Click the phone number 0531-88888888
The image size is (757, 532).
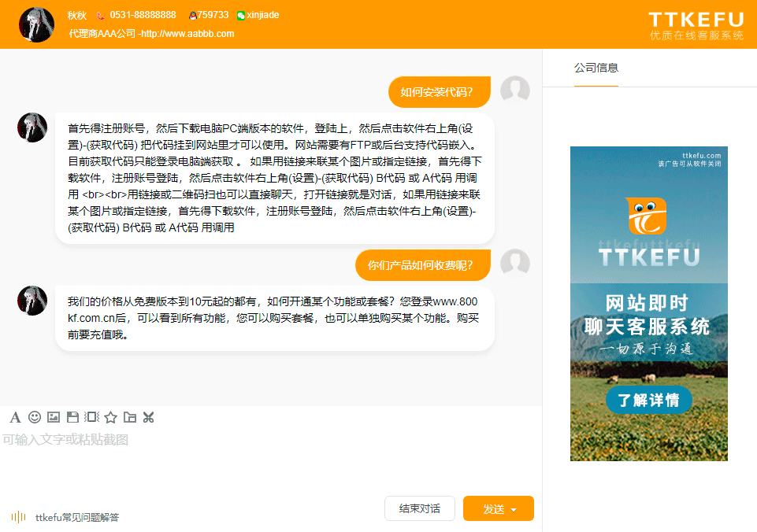[143, 15]
